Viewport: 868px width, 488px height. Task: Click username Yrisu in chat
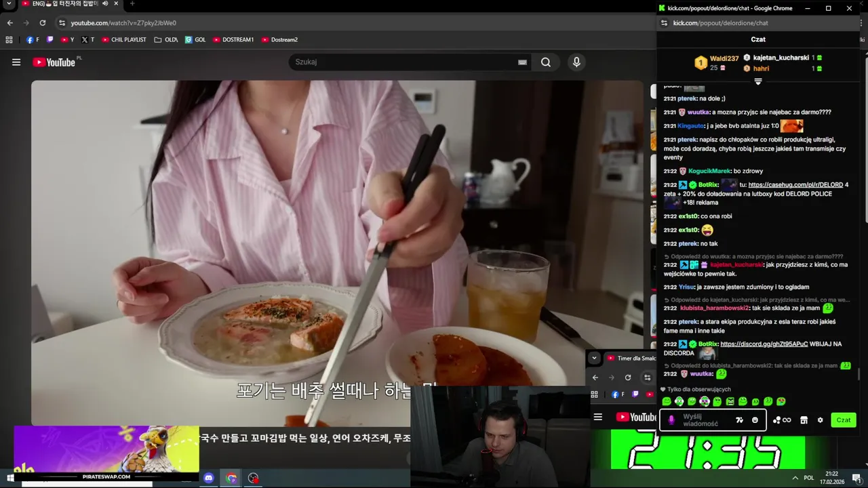[686, 287]
